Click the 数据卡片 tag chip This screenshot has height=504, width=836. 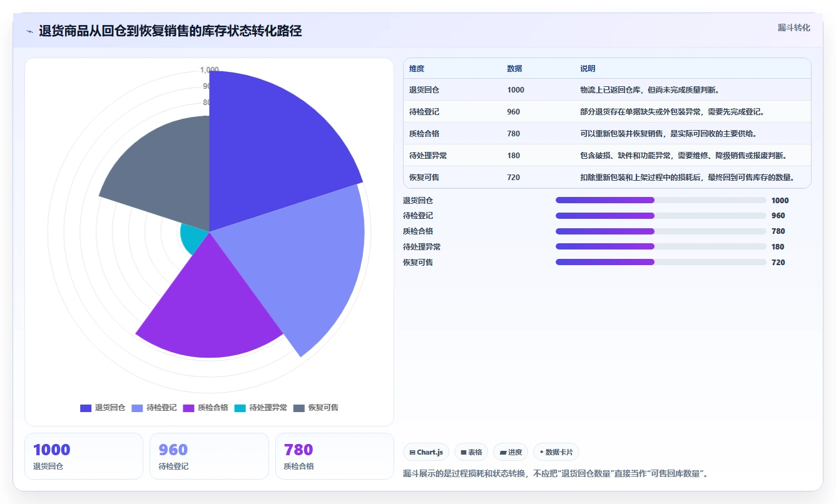click(556, 452)
